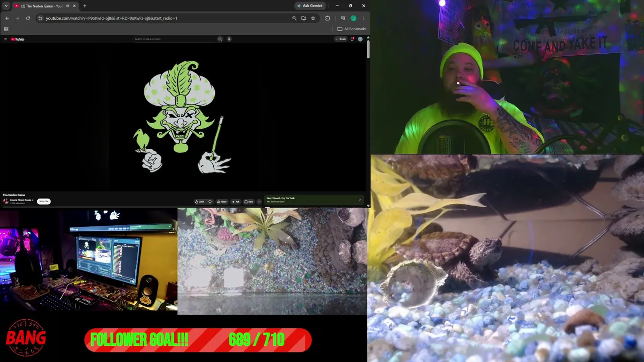Open the apps grid in bookmarks bar
The width and height of the screenshot is (644, 362).
click(x=6, y=29)
